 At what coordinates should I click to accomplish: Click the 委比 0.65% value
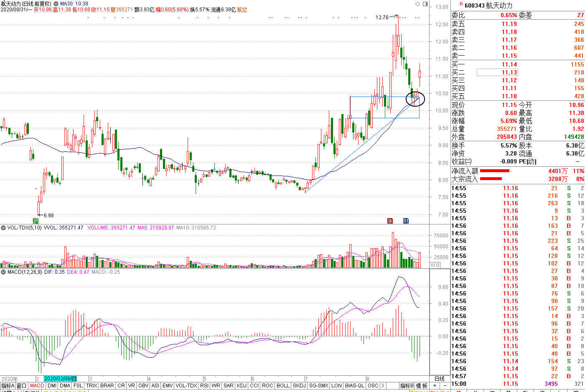[x=509, y=15]
